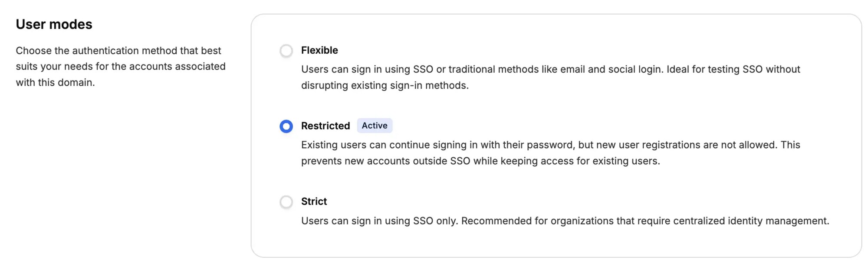Image resolution: width=868 pixels, height=266 pixels.
Task: Click the "suits your needs" text line
Action: coord(121,66)
